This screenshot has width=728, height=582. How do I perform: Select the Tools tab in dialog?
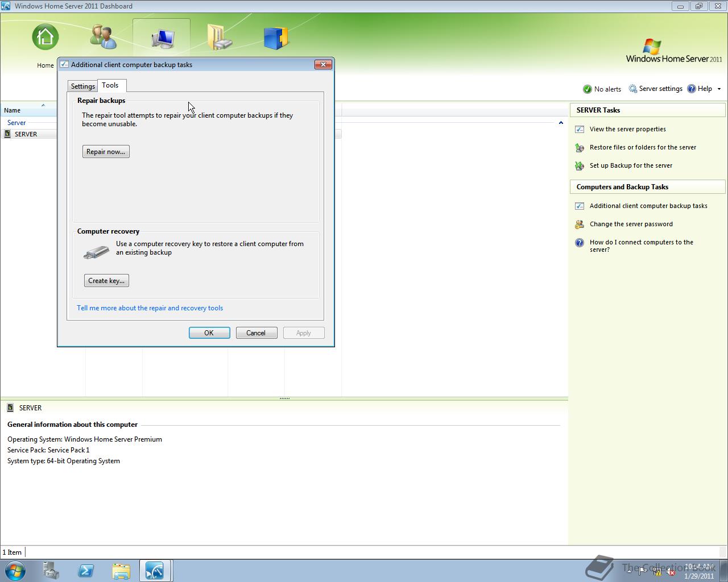(110, 85)
